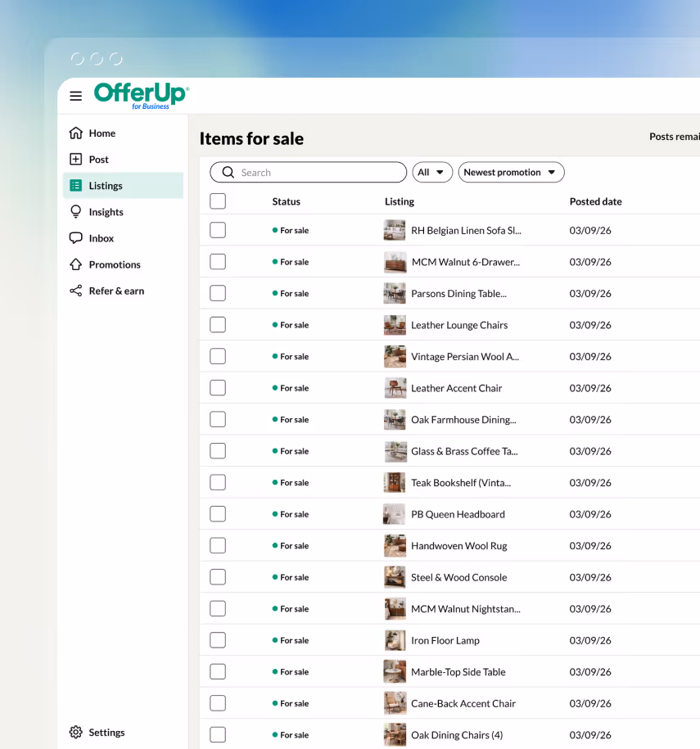Open the Leather Accent Chair listing title
This screenshot has height=749, width=700.
[x=457, y=388]
